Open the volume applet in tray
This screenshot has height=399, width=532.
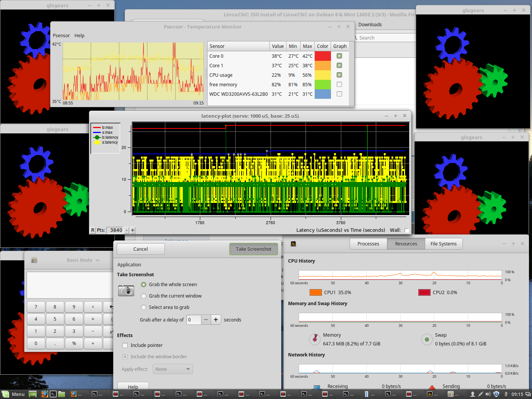[x=488, y=394]
